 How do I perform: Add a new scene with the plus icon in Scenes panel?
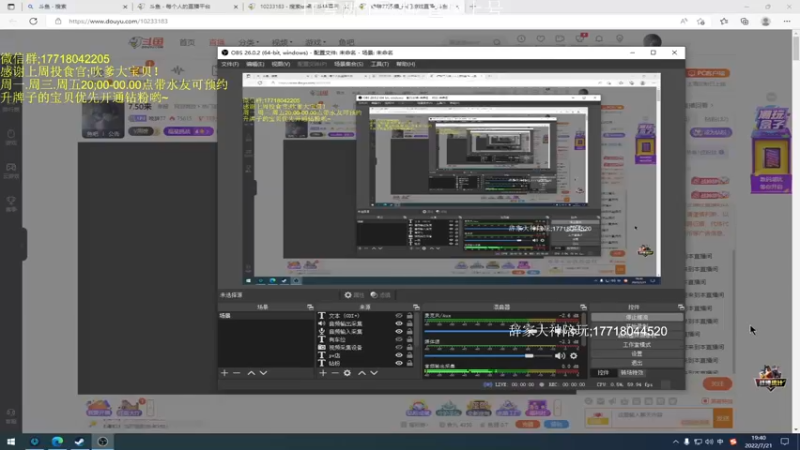click(x=224, y=373)
